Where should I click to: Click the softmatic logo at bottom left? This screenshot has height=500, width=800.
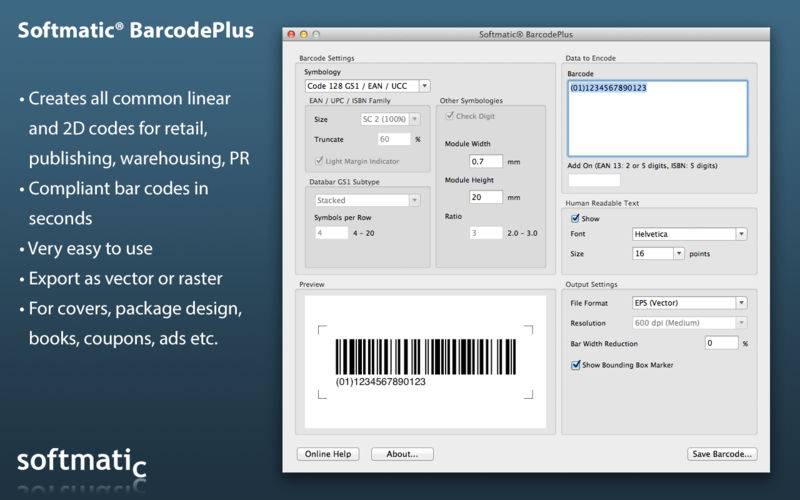click(82, 461)
